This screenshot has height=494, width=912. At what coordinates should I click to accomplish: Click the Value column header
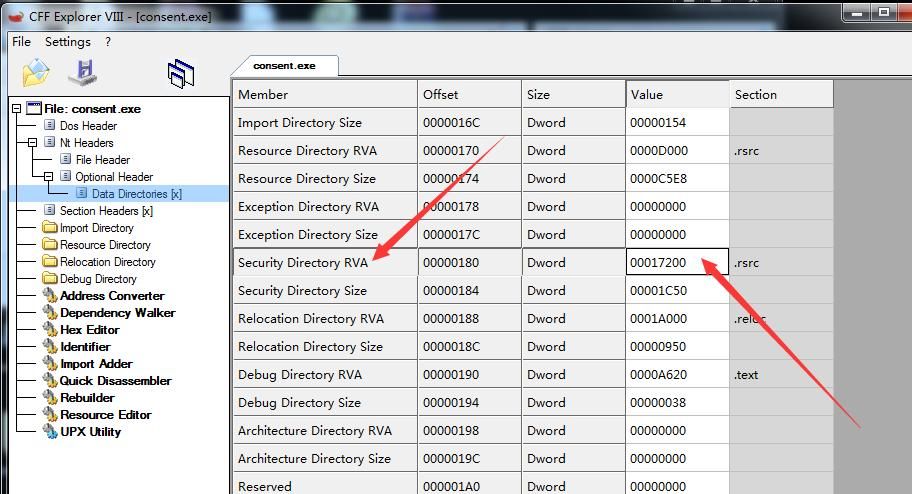click(677, 94)
